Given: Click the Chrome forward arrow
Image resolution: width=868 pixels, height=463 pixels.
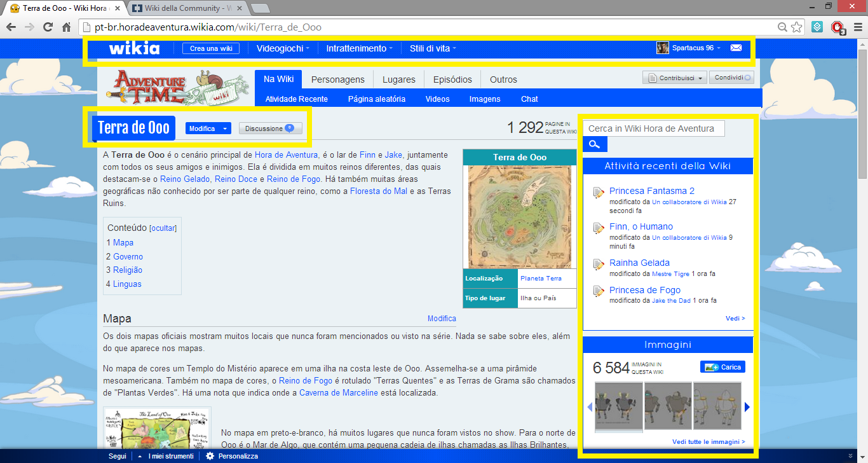Looking at the screenshot, I should coord(29,27).
